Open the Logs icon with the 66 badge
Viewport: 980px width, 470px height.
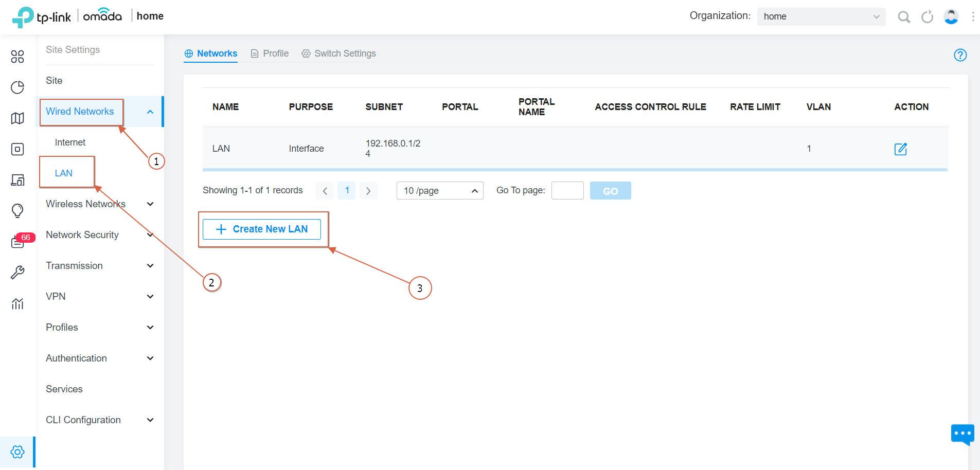pyautogui.click(x=19, y=241)
